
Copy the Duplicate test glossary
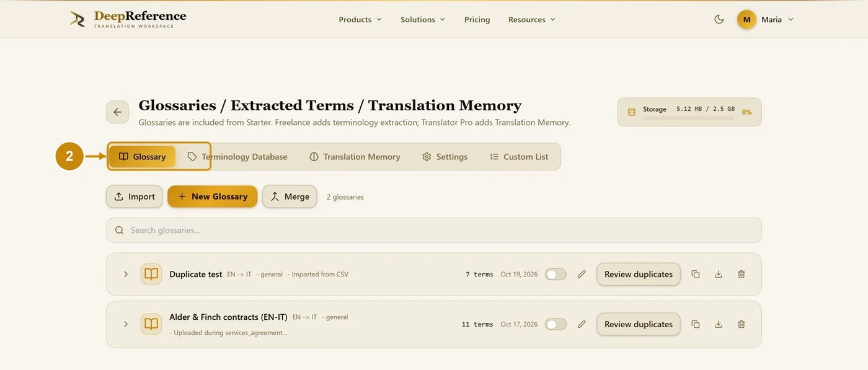click(x=696, y=274)
